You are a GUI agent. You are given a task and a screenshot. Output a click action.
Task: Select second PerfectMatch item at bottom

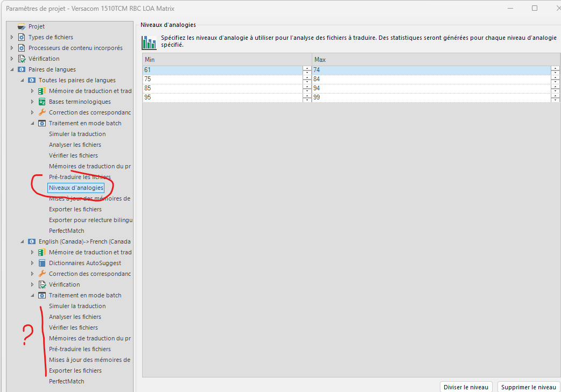coord(67,381)
